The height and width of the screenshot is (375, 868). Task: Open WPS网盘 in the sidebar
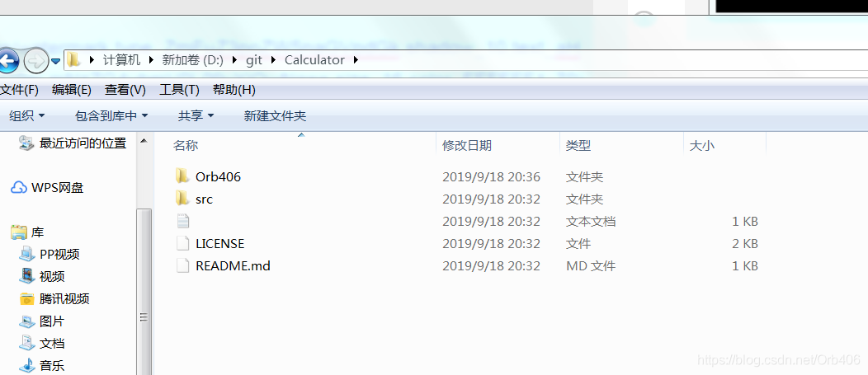pos(58,188)
